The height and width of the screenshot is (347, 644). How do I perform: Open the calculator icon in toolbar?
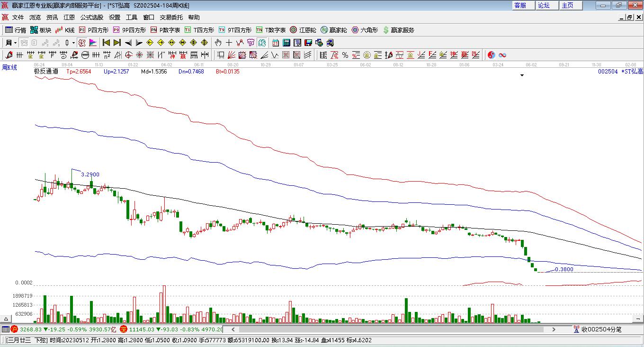[286, 43]
